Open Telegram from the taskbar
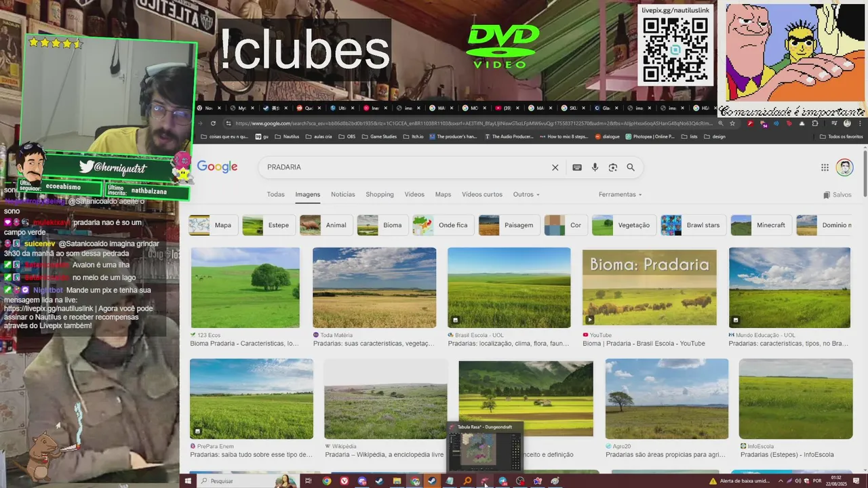868x488 pixels. (502, 481)
